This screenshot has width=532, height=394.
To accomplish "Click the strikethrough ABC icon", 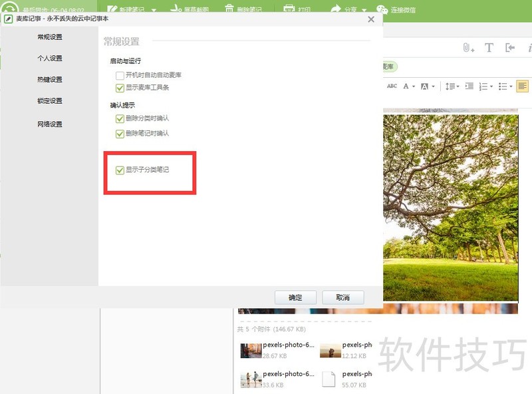I will tap(392, 86).
